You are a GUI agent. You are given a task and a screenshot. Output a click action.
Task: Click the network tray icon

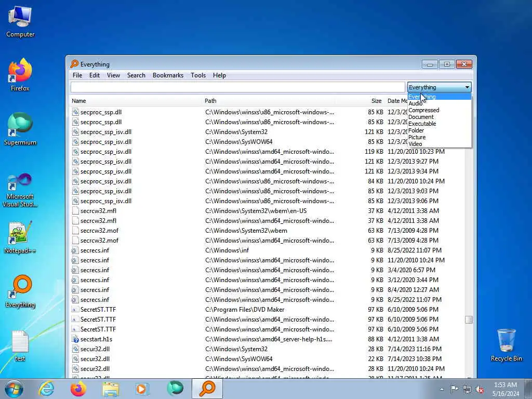pos(467,389)
